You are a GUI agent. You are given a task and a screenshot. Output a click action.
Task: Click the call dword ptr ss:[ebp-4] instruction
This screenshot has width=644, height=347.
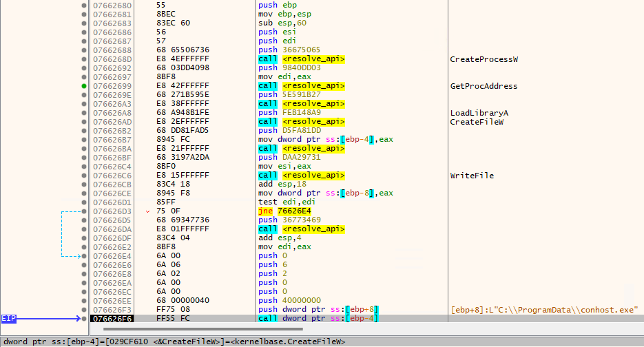[317, 319]
